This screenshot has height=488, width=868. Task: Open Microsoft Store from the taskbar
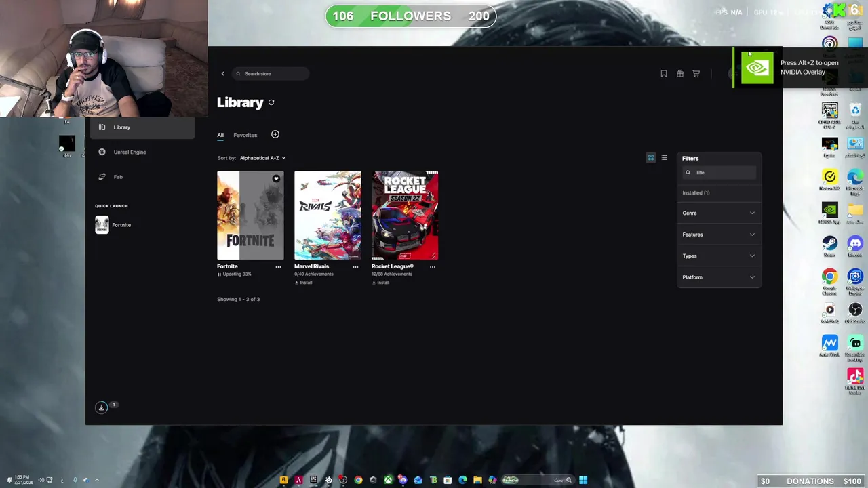(448, 480)
